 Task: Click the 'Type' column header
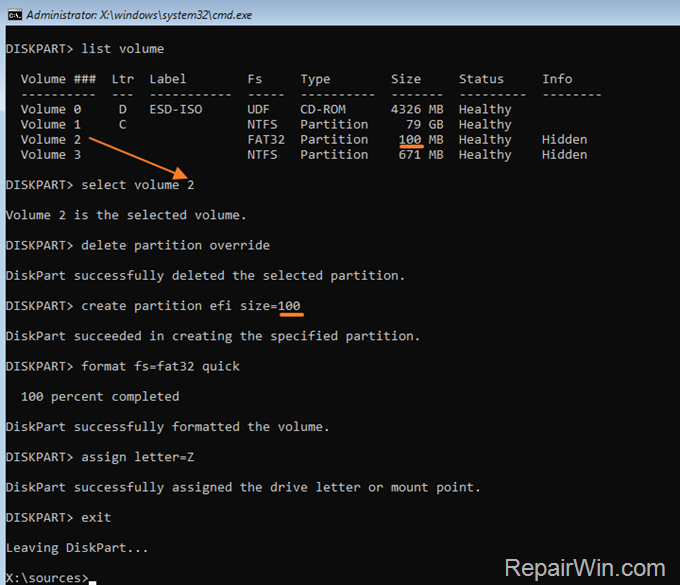coord(315,79)
